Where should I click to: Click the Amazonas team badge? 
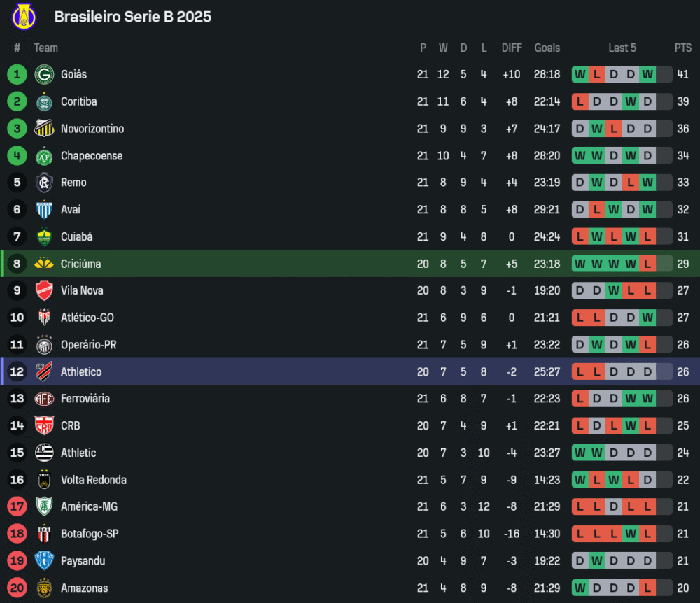44,588
